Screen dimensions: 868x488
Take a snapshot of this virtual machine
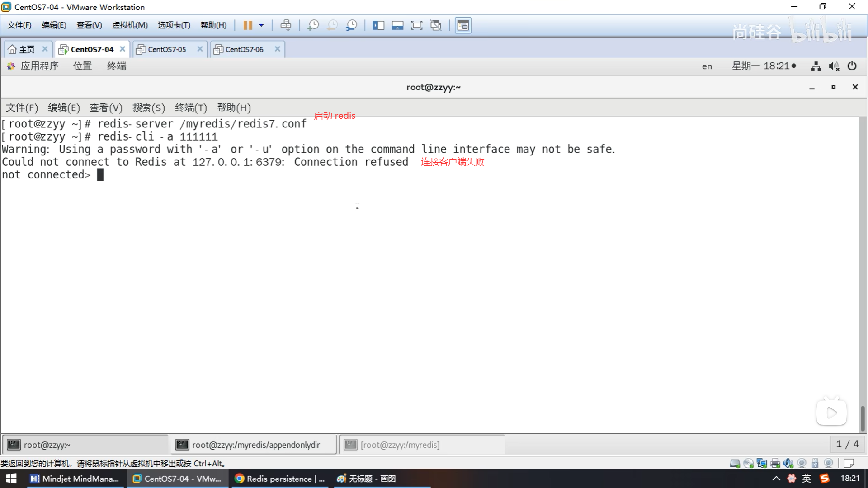click(313, 25)
